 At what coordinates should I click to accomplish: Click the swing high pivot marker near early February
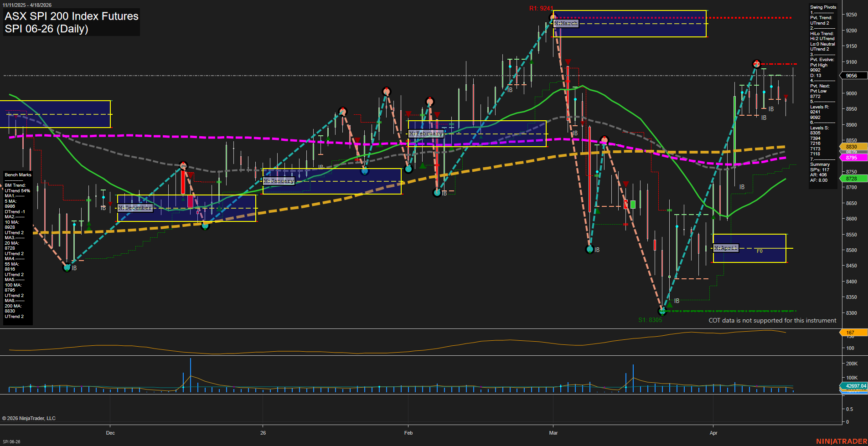click(x=386, y=91)
